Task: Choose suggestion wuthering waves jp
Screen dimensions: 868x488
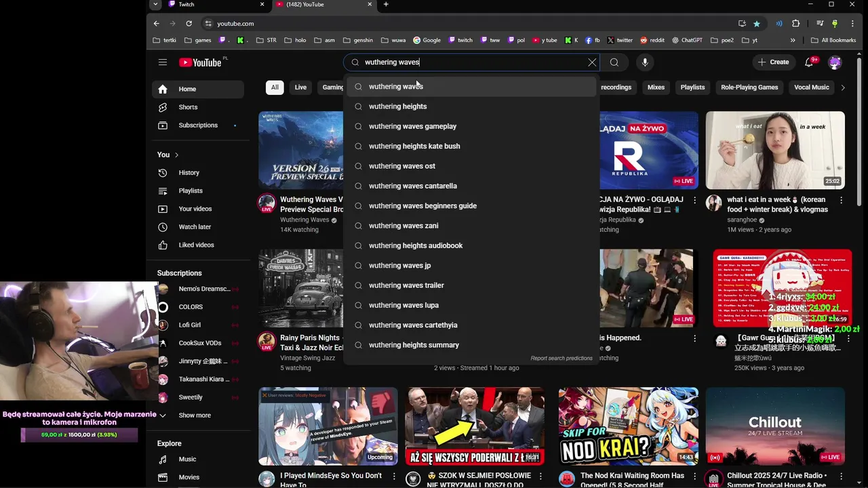Action: (471, 266)
